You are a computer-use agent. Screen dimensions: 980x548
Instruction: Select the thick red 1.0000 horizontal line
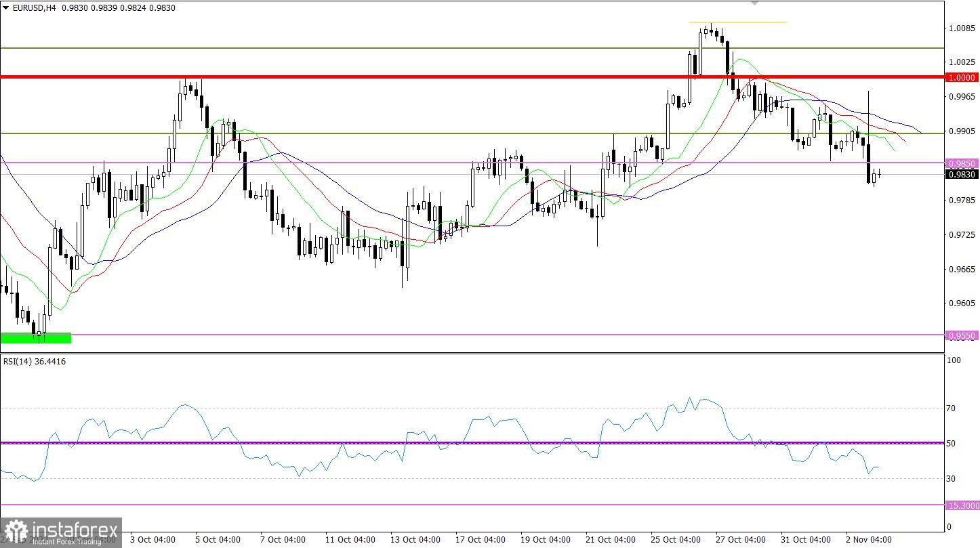(472, 77)
